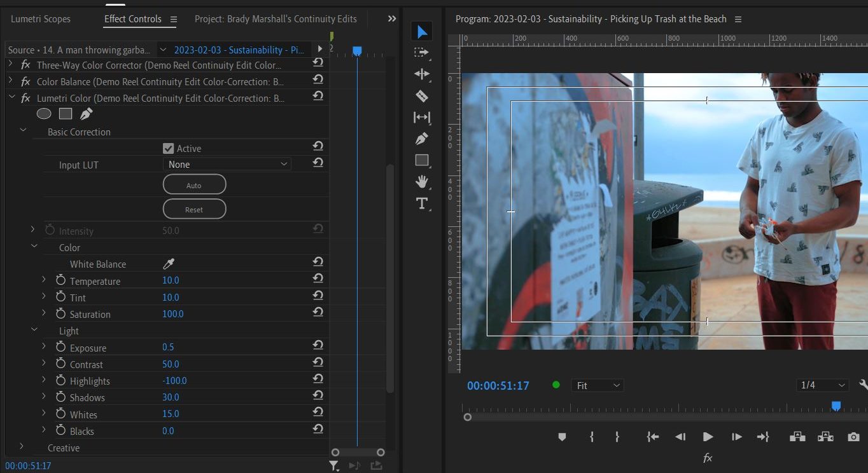Click the Mark In button
The width and height of the screenshot is (868, 473).
[592, 437]
